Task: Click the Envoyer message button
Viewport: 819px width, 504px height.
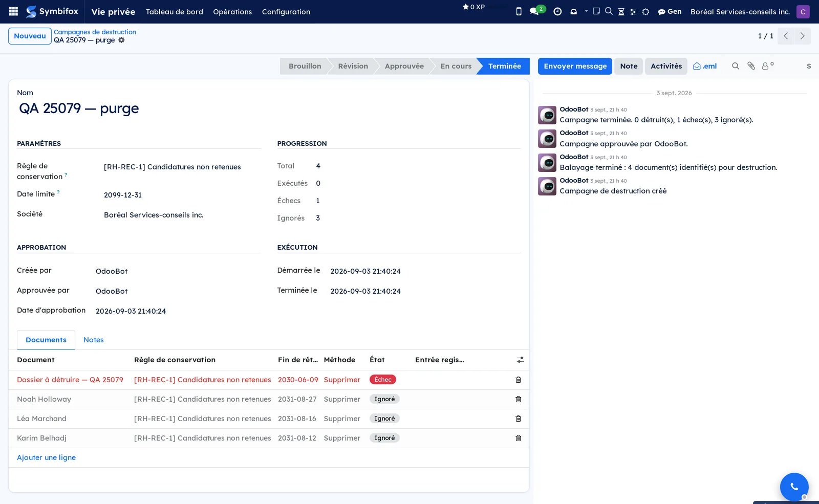Action: tap(575, 66)
